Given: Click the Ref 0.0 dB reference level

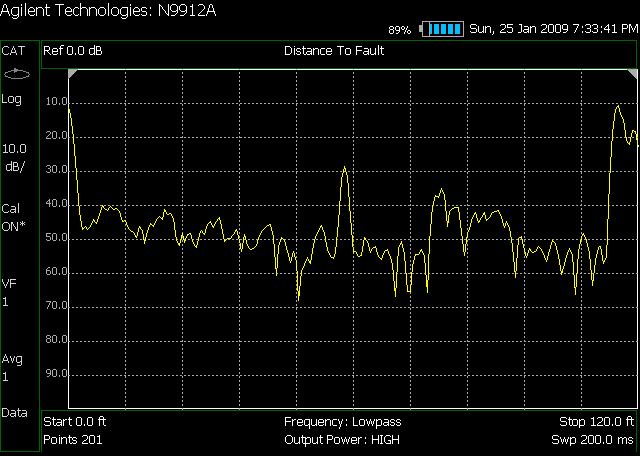Looking at the screenshot, I should [x=75, y=50].
